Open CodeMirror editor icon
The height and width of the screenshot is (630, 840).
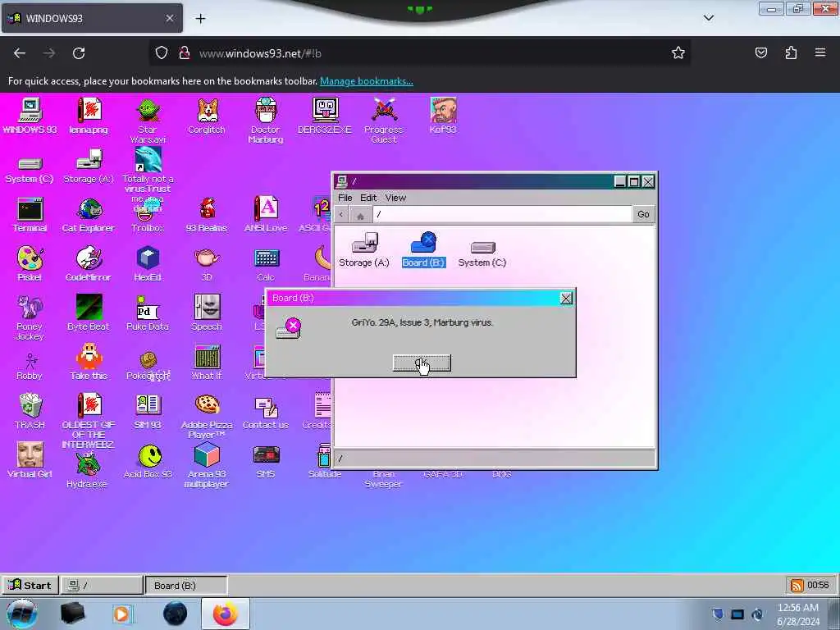coord(89,264)
